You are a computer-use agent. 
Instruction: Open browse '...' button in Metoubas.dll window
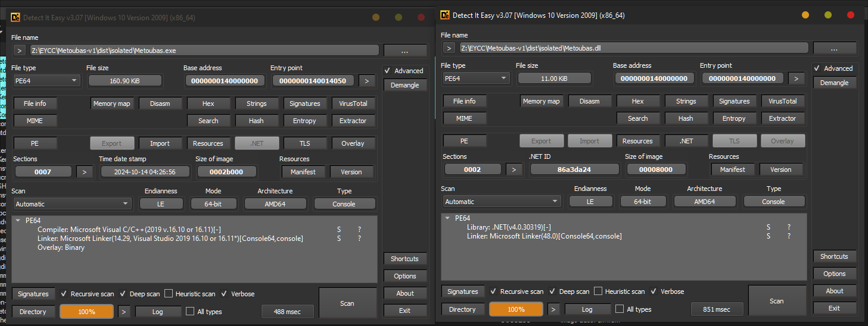(835, 48)
